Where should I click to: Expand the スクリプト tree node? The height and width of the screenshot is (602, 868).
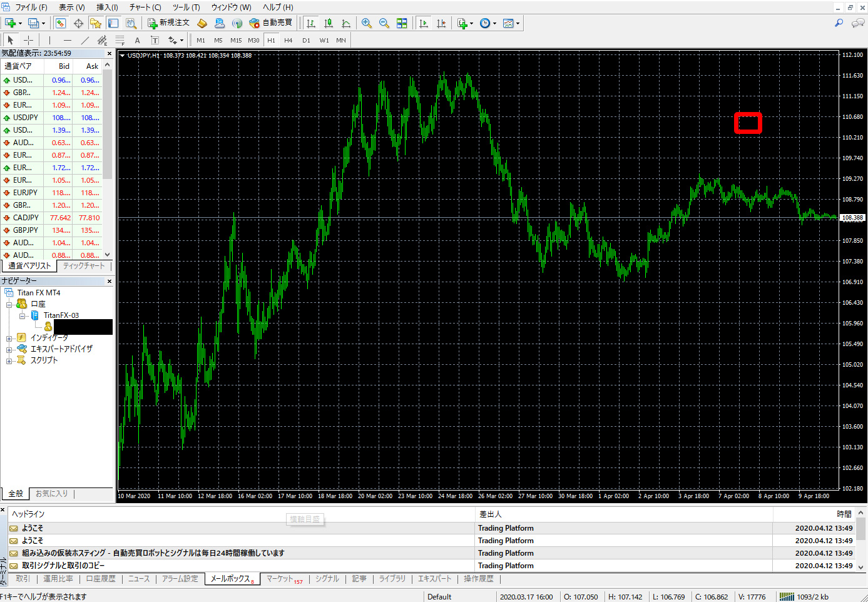click(x=9, y=361)
